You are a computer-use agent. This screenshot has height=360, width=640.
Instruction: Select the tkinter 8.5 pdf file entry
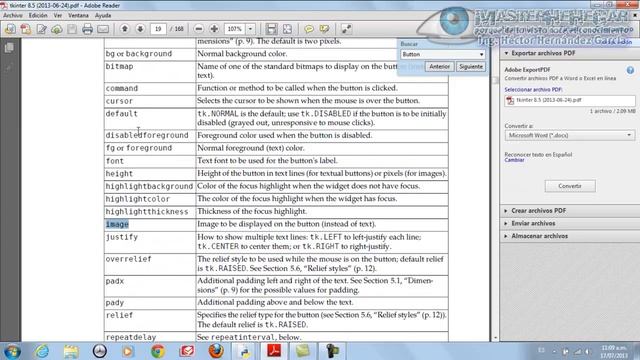pos(570,100)
